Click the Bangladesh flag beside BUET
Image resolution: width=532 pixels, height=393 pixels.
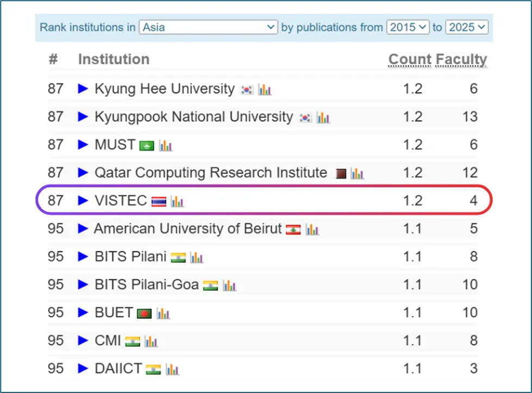144,314
